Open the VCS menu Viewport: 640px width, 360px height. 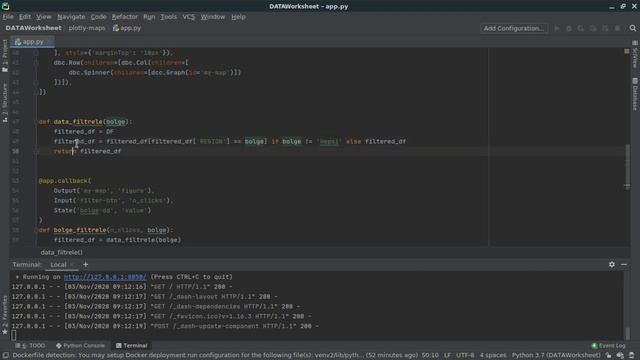[x=189, y=17]
